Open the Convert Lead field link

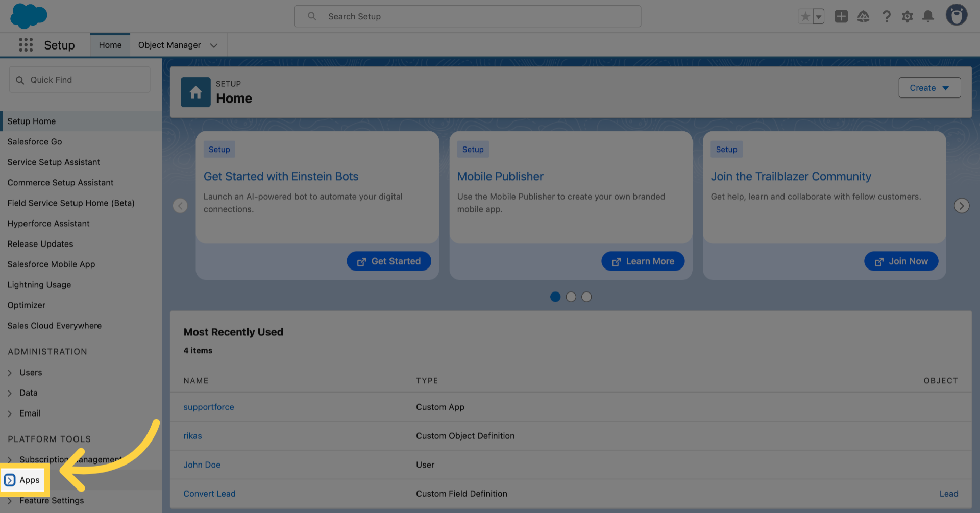[210, 494]
